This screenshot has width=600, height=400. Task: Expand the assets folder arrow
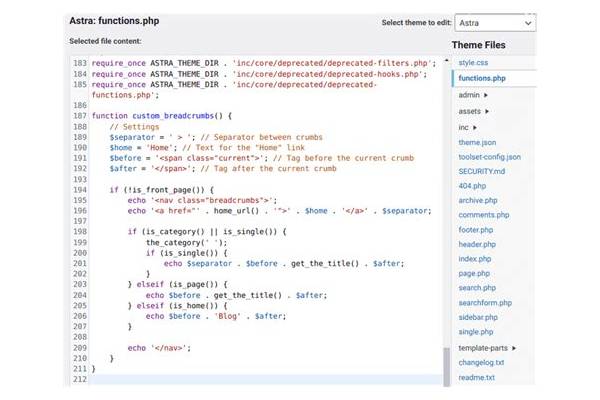click(x=487, y=111)
